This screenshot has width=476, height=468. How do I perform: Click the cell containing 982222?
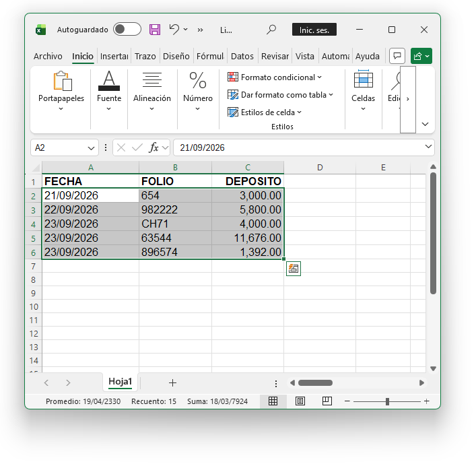point(175,209)
